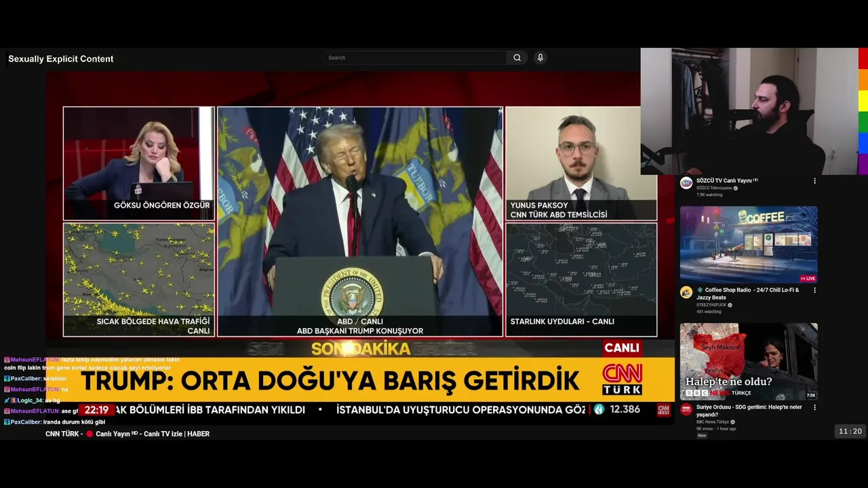Image resolution: width=868 pixels, height=488 pixels.
Task: Click the 'Sexually Explicit Content' label
Action: [60, 59]
